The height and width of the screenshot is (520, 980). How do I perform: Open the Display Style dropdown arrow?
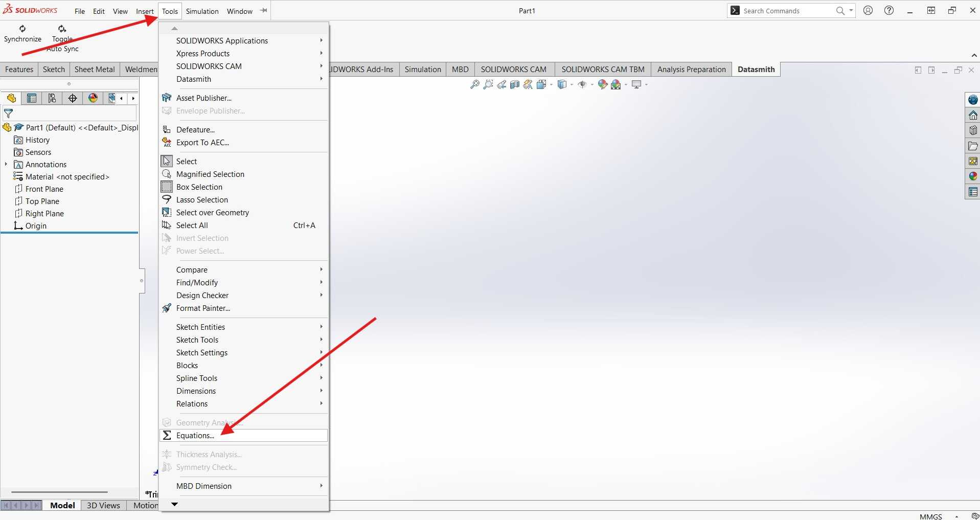tap(572, 84)
